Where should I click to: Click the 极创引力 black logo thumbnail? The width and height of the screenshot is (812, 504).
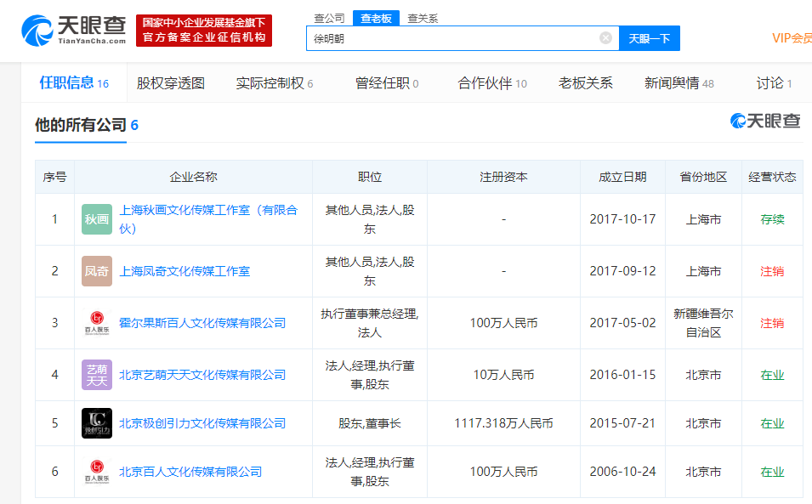pos(96,424)
